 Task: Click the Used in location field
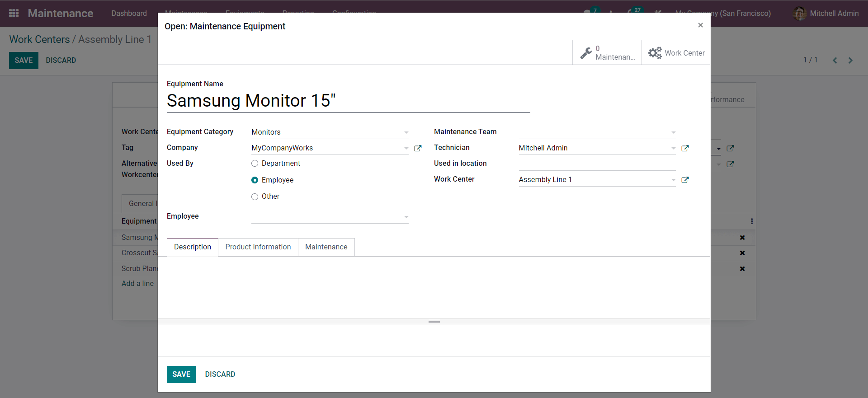click(597, 164)
